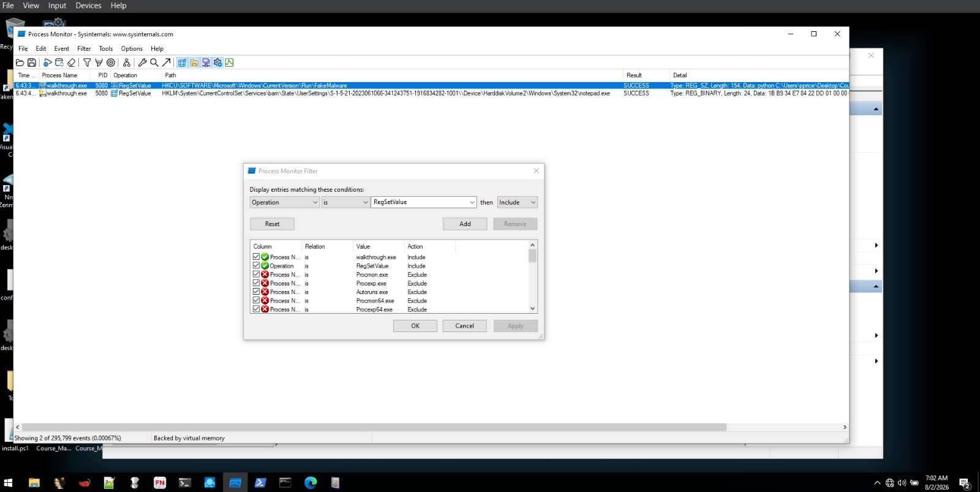Click the wrench toolbar icon

click(142, 62)
